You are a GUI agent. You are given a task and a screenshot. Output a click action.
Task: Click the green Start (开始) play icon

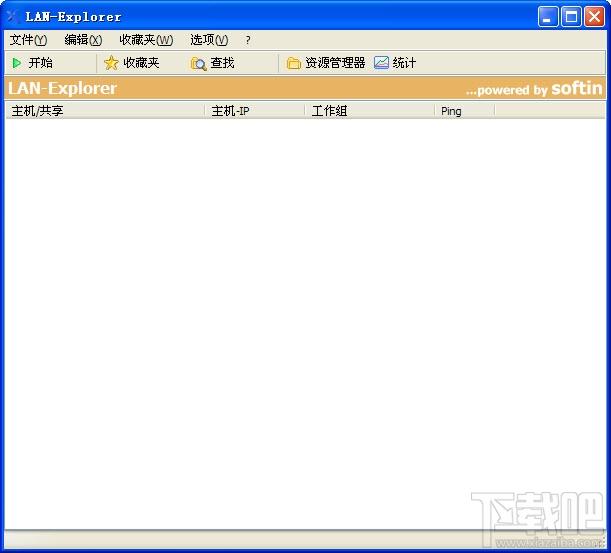click(x=17, y=63)
